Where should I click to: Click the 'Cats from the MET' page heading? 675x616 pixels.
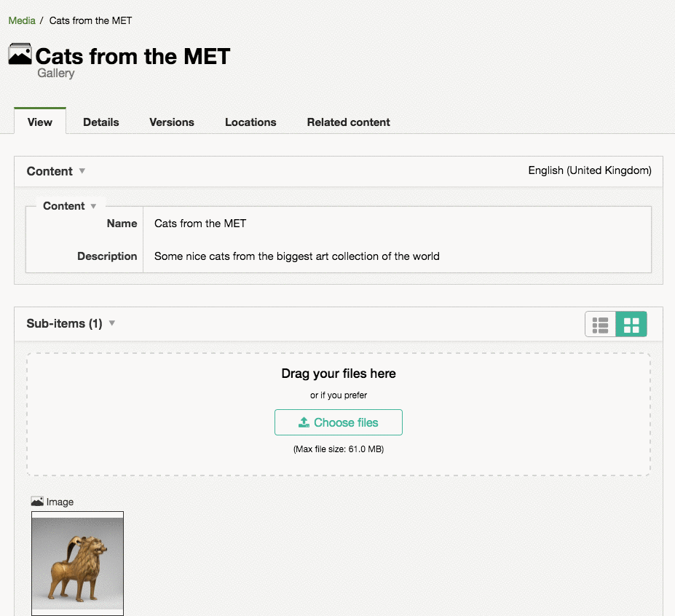tap(133, 56)
